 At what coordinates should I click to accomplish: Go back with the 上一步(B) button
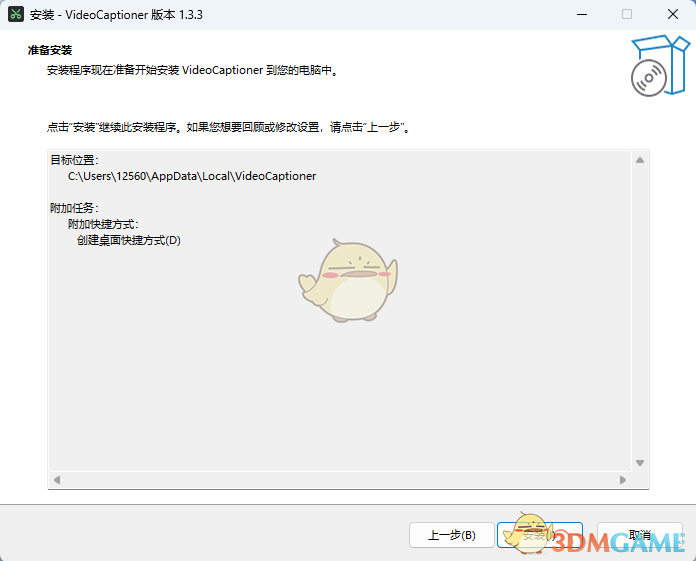[450, 535]
